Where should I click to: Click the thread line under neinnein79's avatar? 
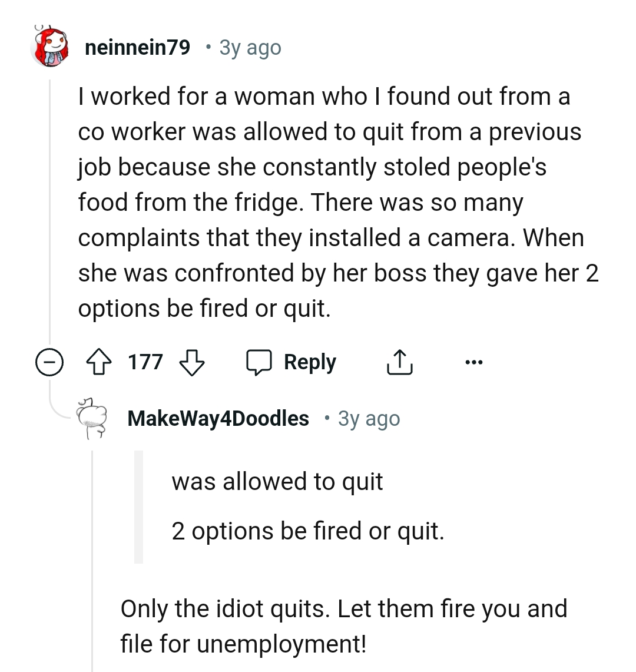pos(50,206)
